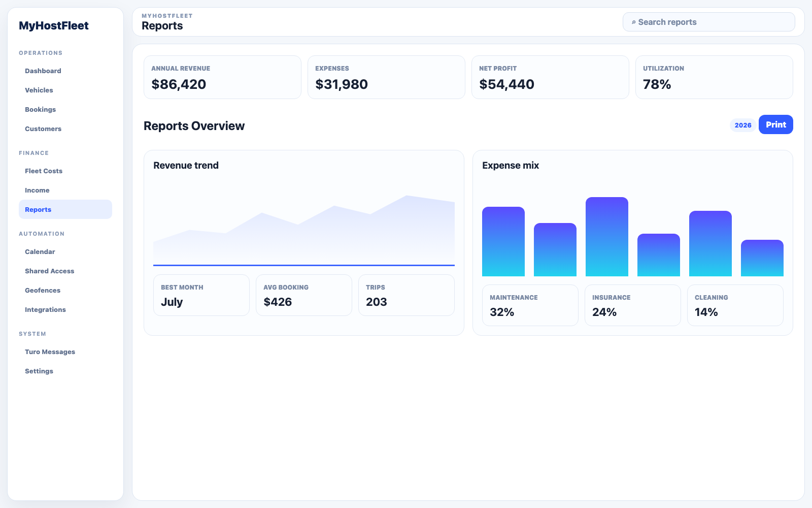Navigate to Income page

pos(65,190)
